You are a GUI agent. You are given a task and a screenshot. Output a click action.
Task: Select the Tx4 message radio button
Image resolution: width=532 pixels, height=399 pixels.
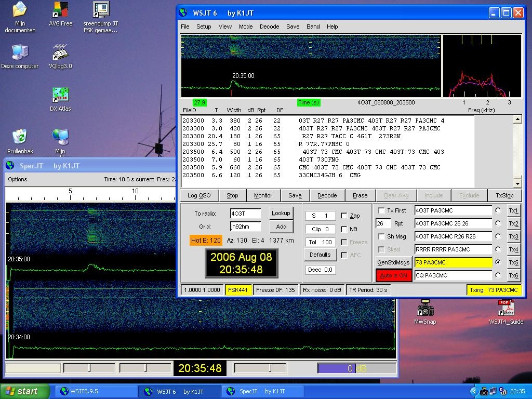[498, 249]
